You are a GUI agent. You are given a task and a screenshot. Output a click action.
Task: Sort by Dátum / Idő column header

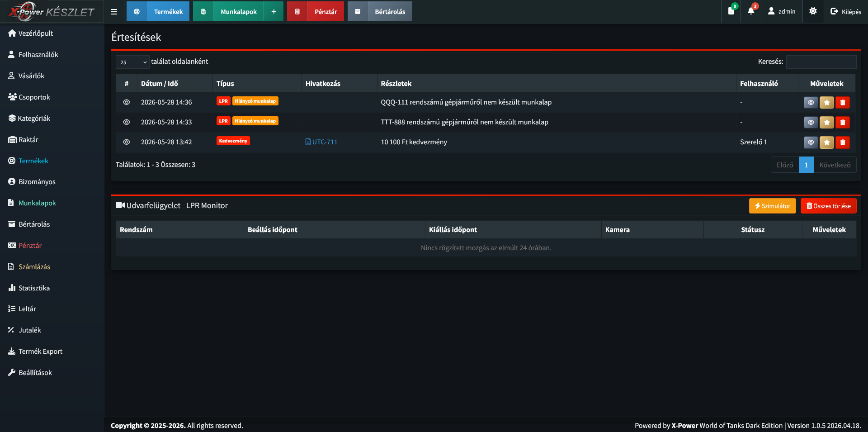point(160,84)
